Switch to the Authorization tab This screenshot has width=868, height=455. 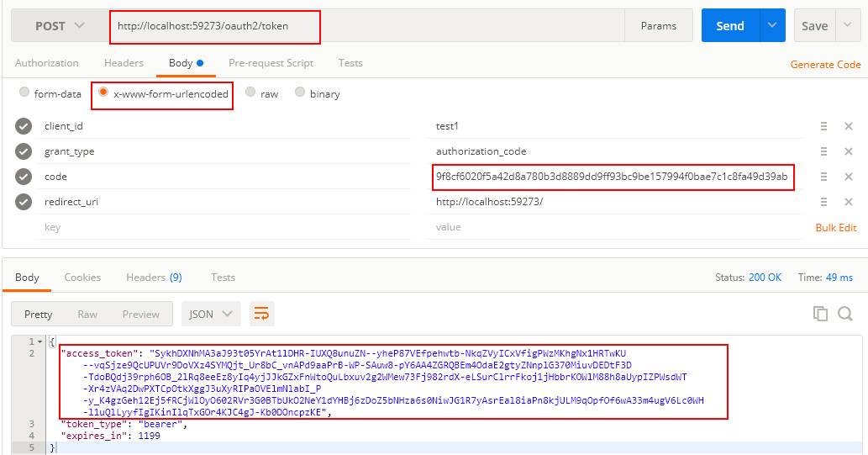(46, 62)
